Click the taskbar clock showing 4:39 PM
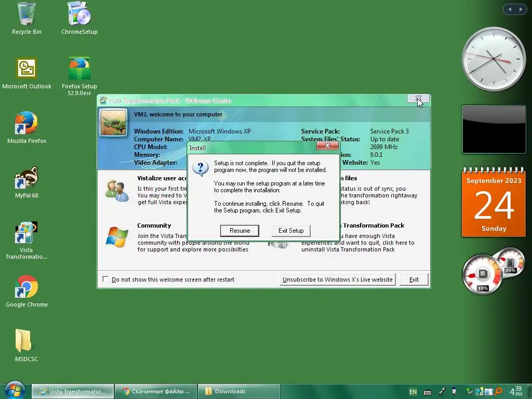Screen dimensions: 532x399 [x=516, y=391]
